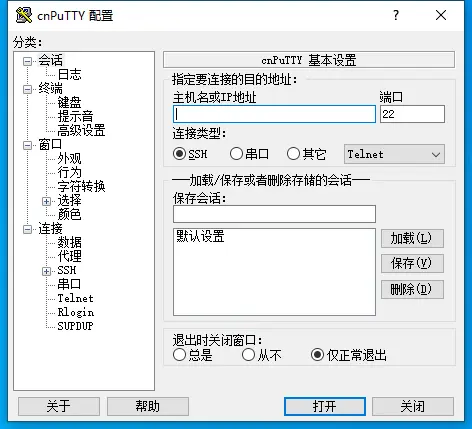Select 会话 category in tree
This screenshot has width=472, height=429.
click(50, 61)
